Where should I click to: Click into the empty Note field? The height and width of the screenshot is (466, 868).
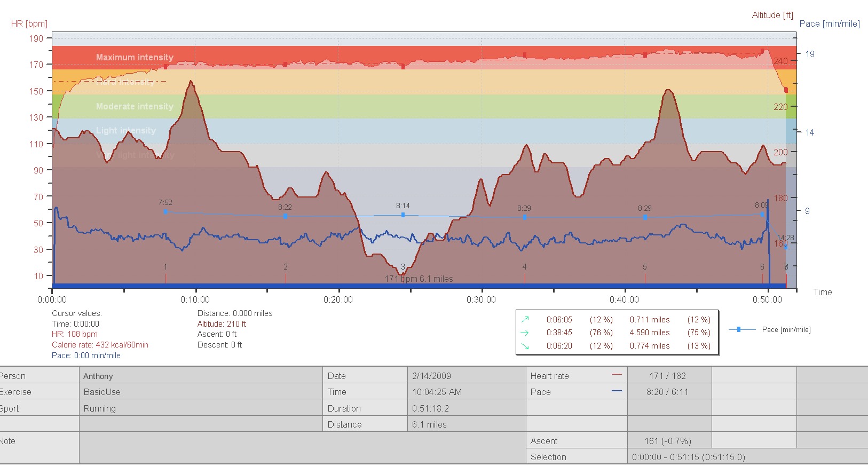tap(302, 447)
